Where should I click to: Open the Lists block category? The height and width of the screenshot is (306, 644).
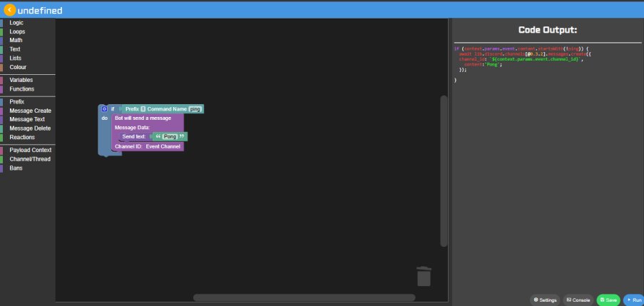pos(15,58)
